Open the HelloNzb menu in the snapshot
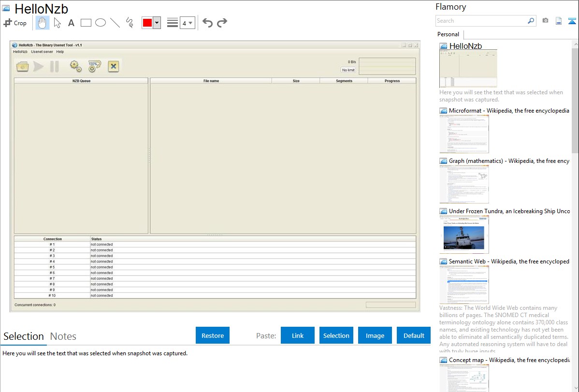This screenshot has width=579, height=392. (x=20, y=52)
